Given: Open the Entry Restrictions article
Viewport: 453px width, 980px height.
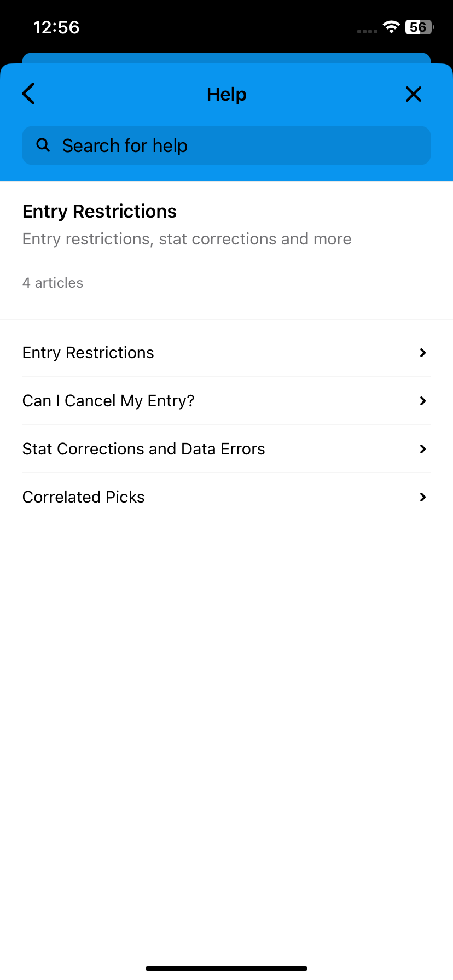Looking at the screenshot, I should click(226, 353).
